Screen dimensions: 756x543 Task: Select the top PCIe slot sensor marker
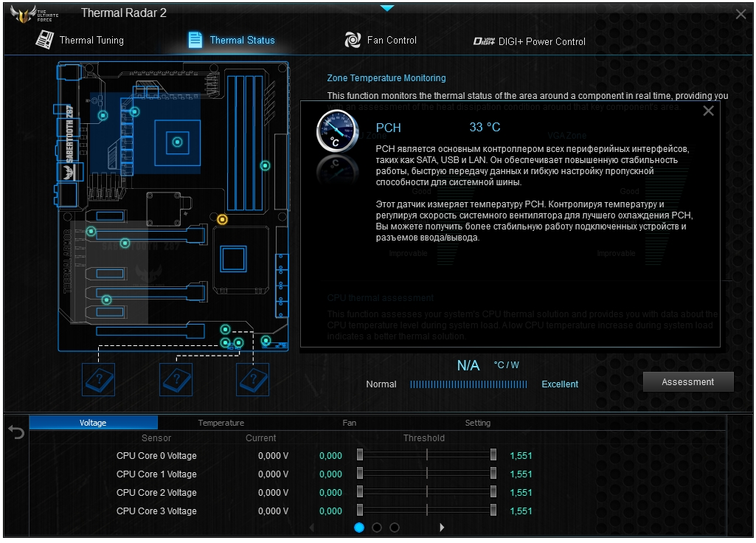(x=91, y=232)
